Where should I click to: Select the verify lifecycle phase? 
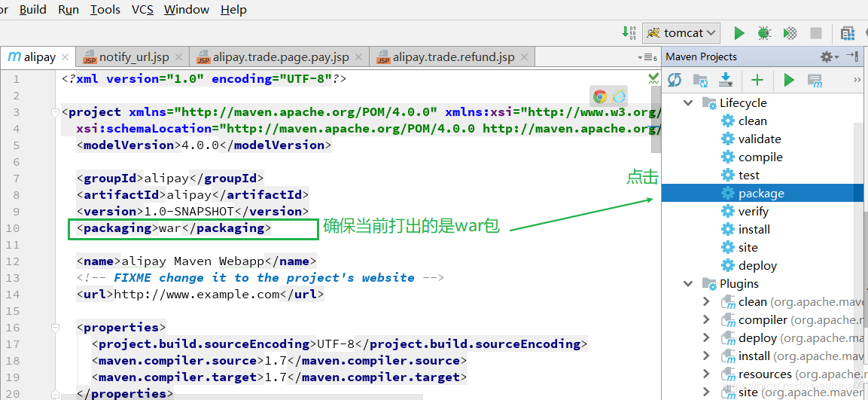pos(754,211)
